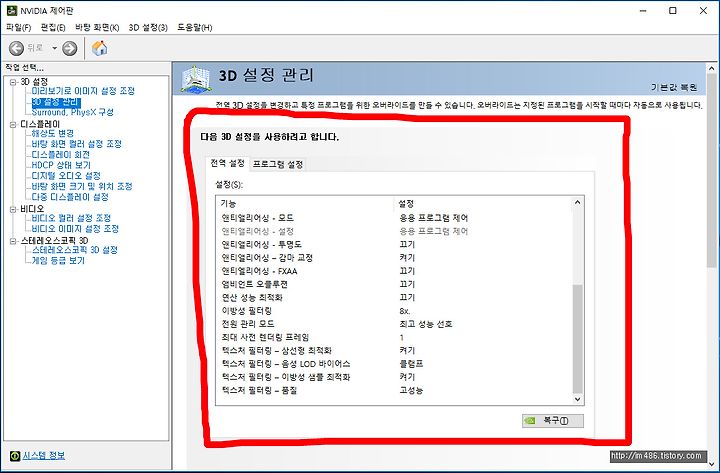This screenshot has height=473, width=720.
Task: Select 다중 디스플레이 설정 item
Action: click(x=70, y=197)
